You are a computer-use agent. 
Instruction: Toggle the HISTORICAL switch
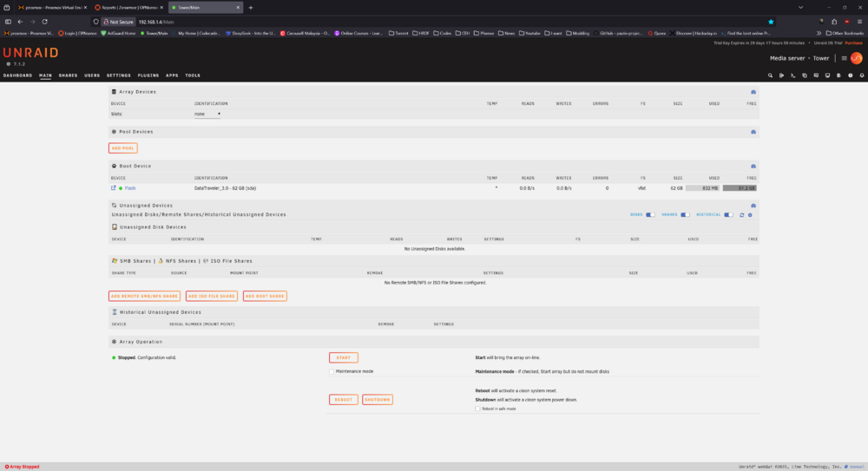pyautogui.click(x=728, y=215)
